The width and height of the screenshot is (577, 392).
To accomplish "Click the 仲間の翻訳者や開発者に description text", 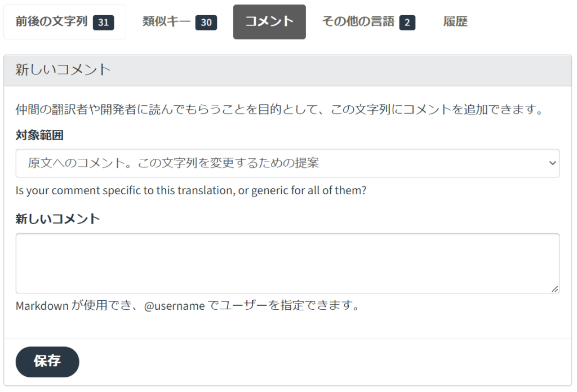I will pyautogui.click(x=279, y=109).
